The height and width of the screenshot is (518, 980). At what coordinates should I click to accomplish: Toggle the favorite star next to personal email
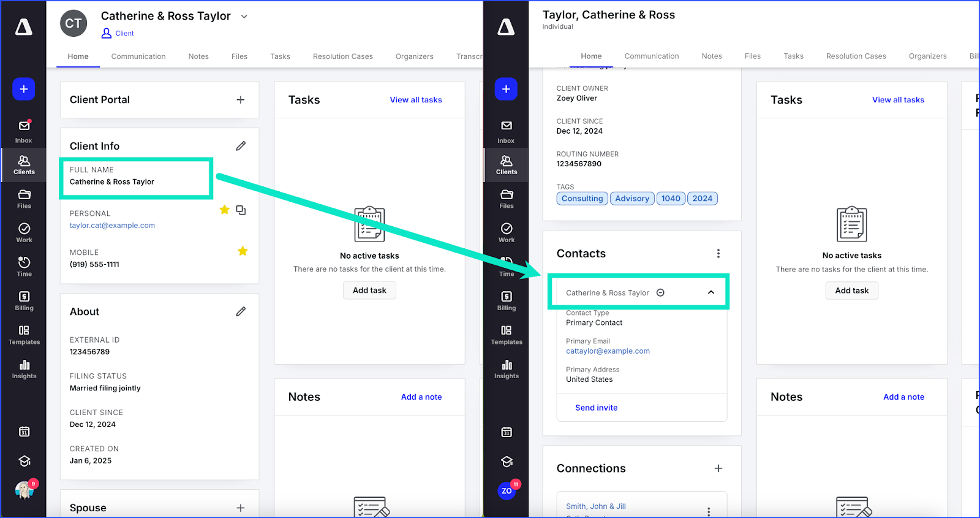(x=225, y=210)
